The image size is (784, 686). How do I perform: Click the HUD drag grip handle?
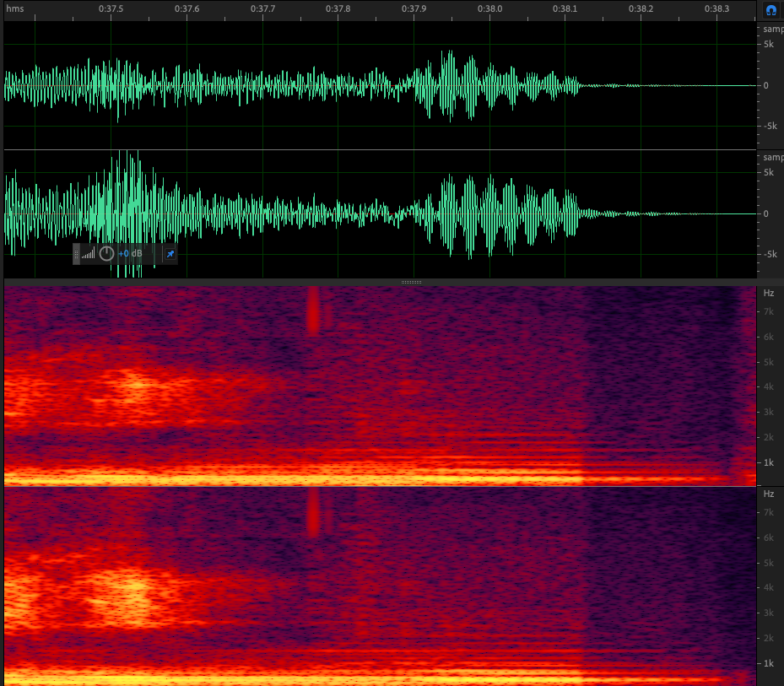pyautogui.click(x=77, y=253)
